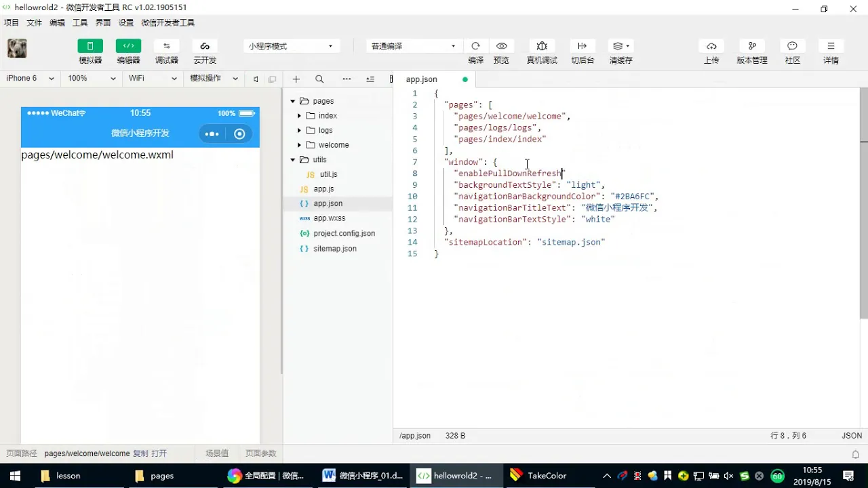Open app.js in the file tree

tap(323, 189)
